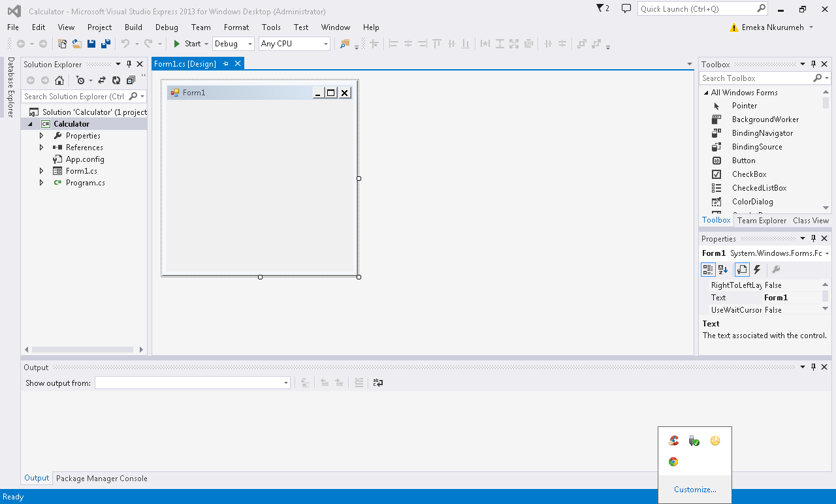The height and width of the screenshot is (504, 836).
Task: Click the Refresh icon in Solution Explorer
Action: tap(116, 80)
